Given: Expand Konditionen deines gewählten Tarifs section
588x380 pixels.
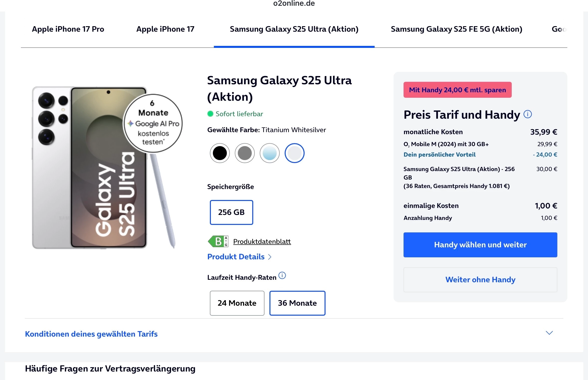Looking at the screenshot, I should point(91,334).
